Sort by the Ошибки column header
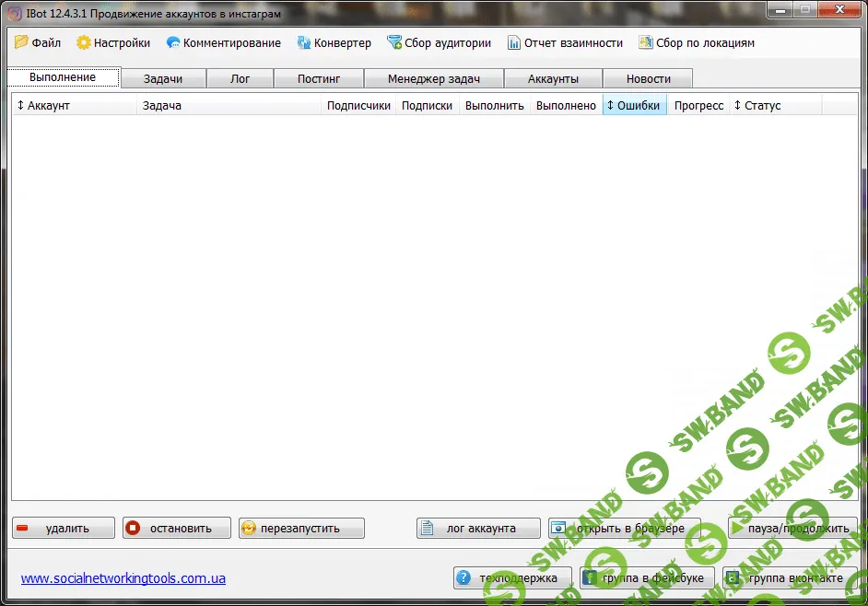Screen dimensions: 868x606 coord(634,105)
